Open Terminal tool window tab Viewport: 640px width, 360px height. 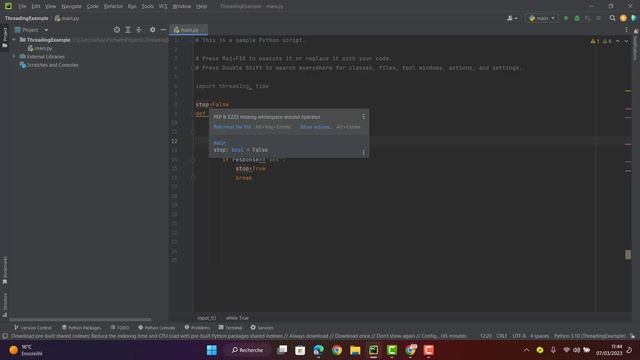click(x=230, y=328)
